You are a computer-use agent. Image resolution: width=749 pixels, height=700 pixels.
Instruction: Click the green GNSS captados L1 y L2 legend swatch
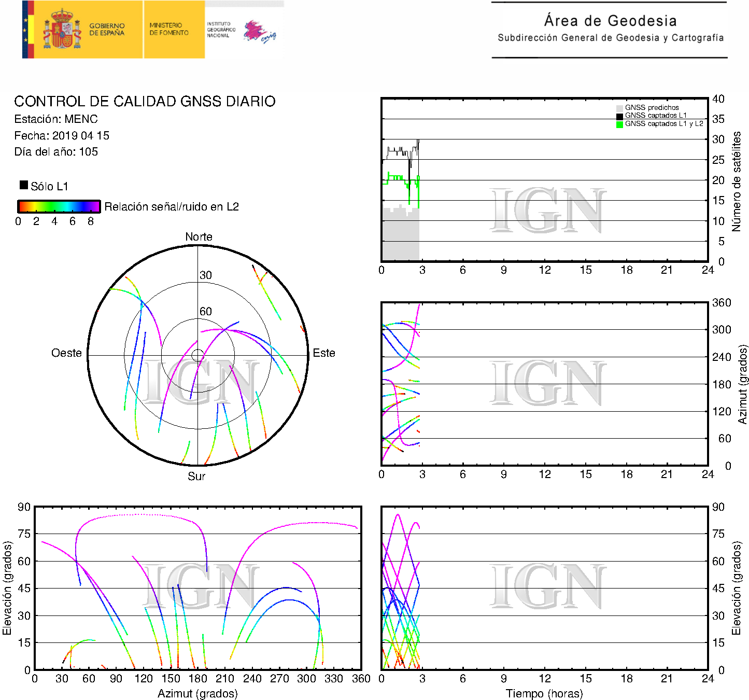tap(619, 124)
